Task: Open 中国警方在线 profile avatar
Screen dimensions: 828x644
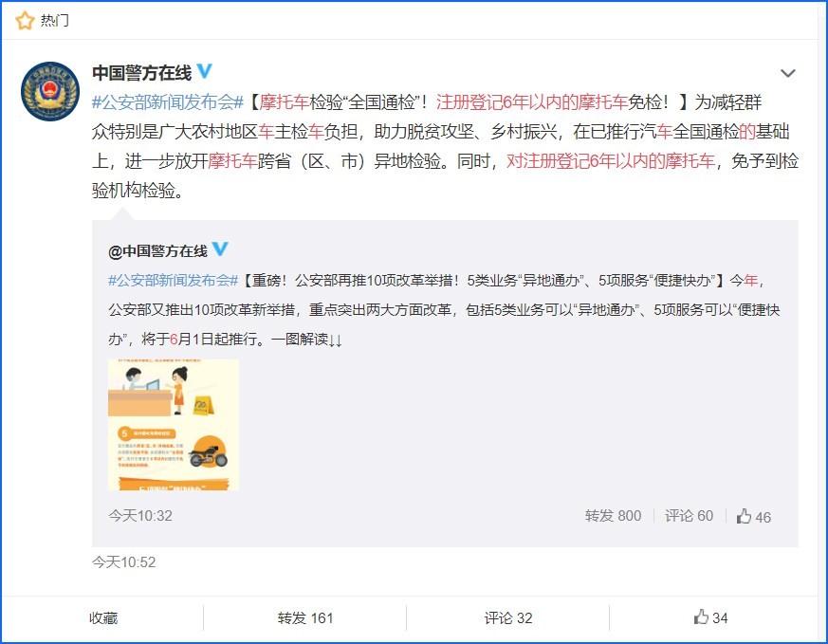Action: (x=49, y=91)
